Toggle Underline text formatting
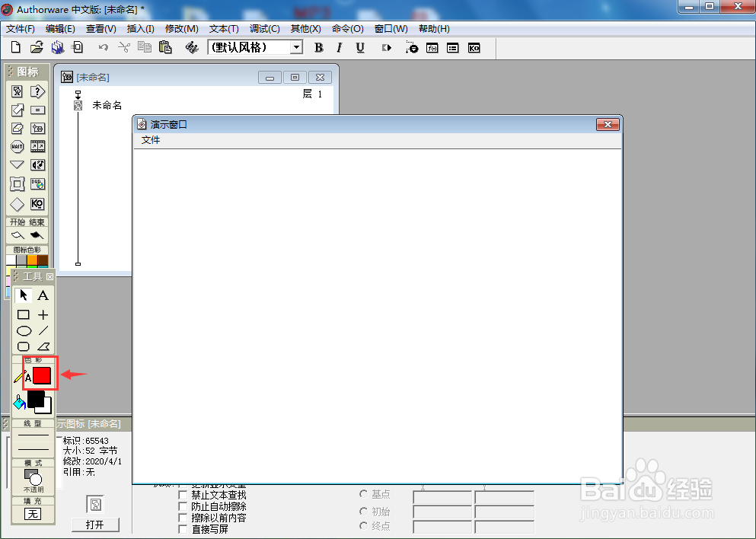Viewport: 756px width, 539px height. (360, 48)
